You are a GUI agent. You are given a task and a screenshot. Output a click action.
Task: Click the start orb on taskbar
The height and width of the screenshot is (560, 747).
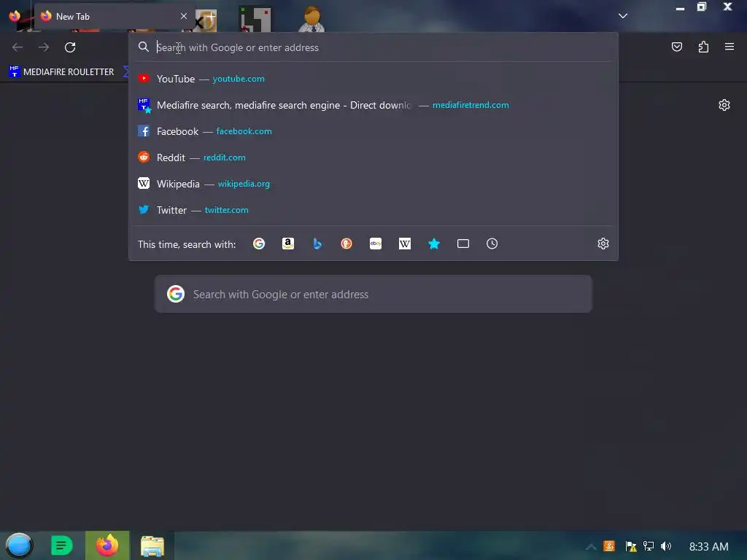tap(19, 545)
